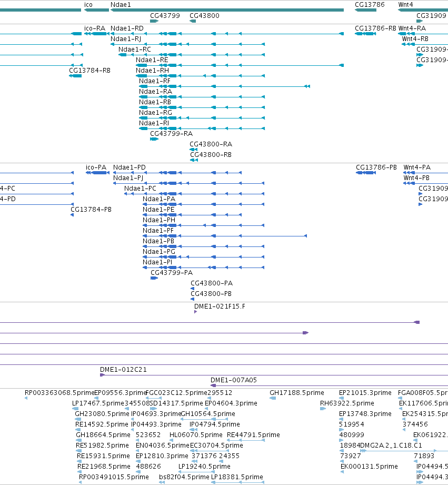This screenshot has width=448, height=485.
Task: Select transcript CG43799-RA label
Action: point(171,134)
